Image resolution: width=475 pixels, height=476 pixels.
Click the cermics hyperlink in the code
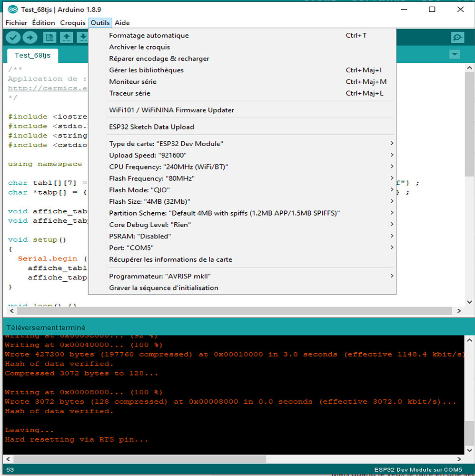48,88
